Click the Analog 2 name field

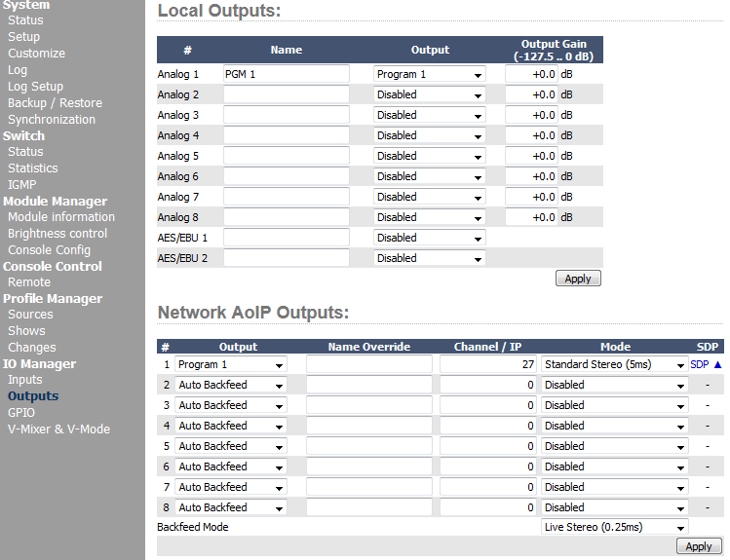[286, 94]
